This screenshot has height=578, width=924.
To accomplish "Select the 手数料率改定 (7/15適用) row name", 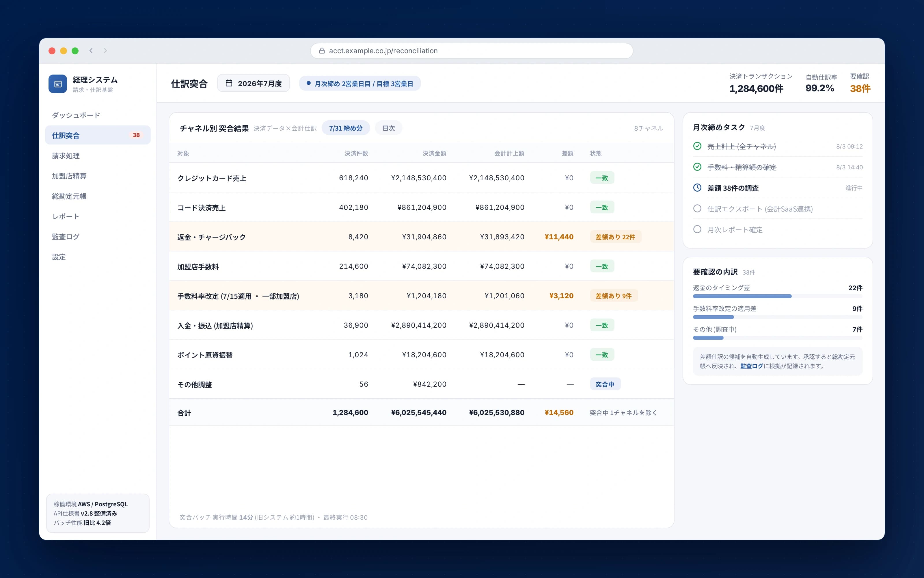I will point(238,296).
